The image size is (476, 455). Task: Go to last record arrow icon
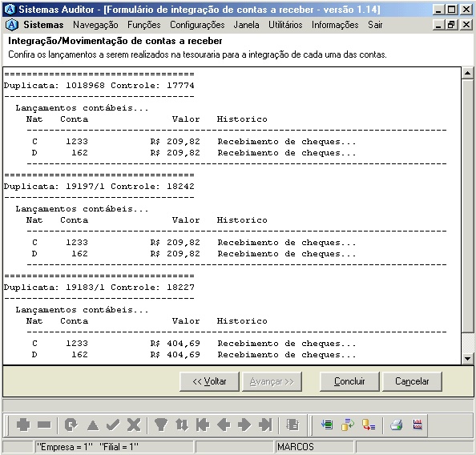click(x=265, y=425)
